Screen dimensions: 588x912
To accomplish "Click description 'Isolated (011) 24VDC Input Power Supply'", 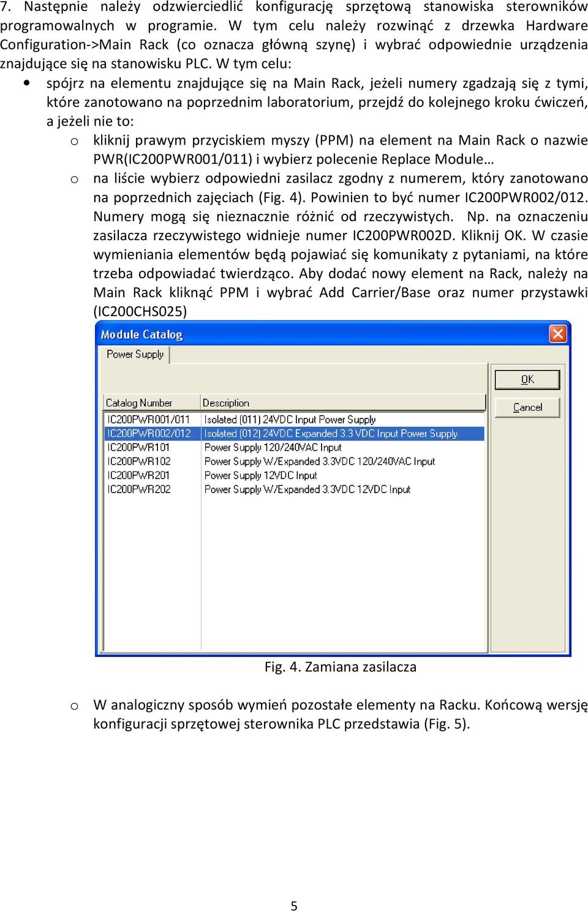I will click(x=290, y=420).
